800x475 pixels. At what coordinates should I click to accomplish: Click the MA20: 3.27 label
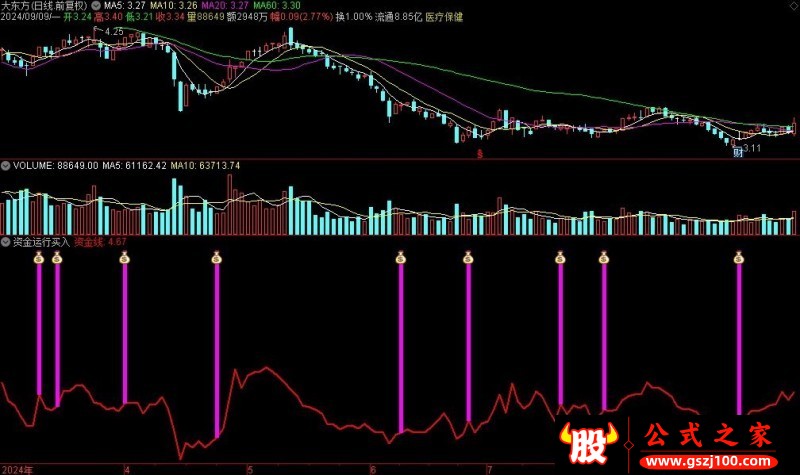click(225, 6)
